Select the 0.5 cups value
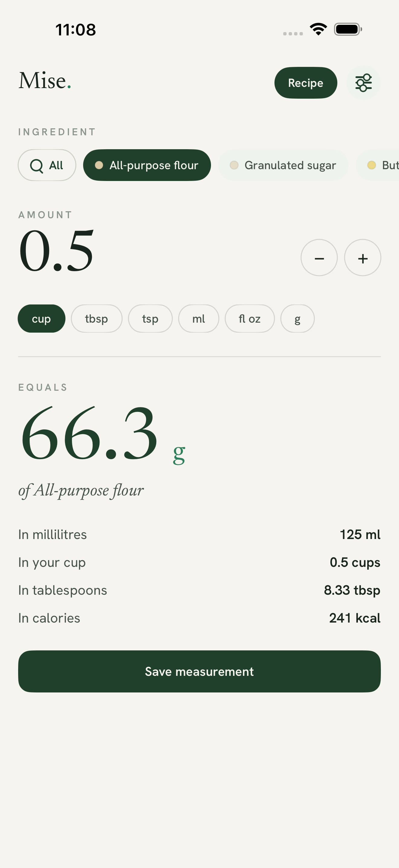This screenshot has height=868, width=399. 355,562
